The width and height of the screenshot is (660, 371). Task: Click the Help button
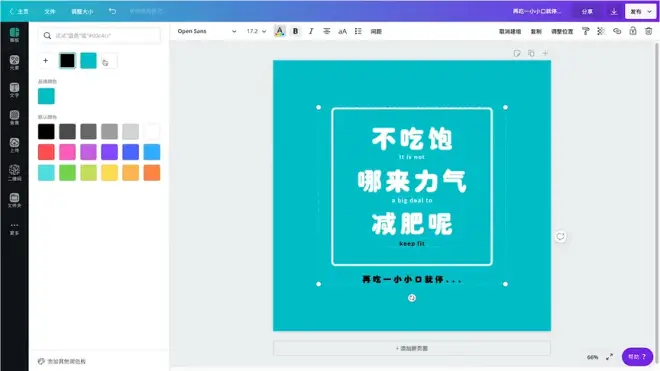point(637,357)
